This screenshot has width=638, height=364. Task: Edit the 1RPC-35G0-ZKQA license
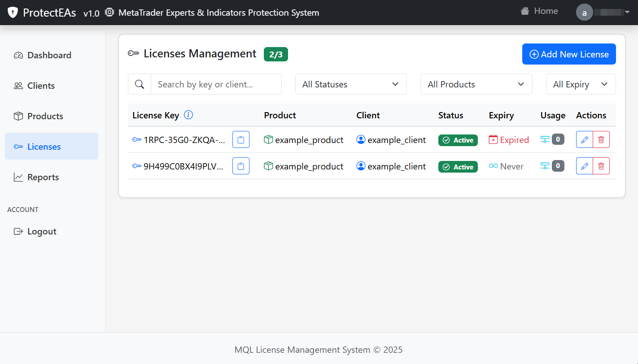(x=585, y=140)
